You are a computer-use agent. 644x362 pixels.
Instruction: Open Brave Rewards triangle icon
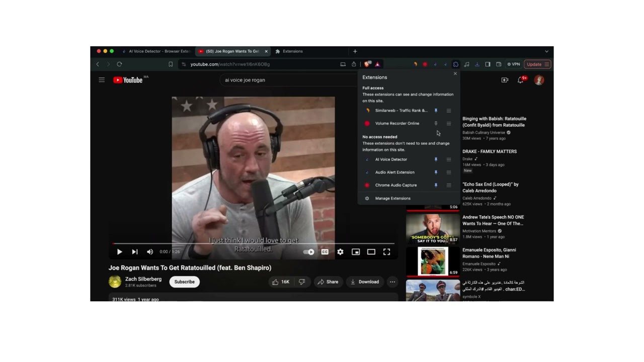(377, 64)
